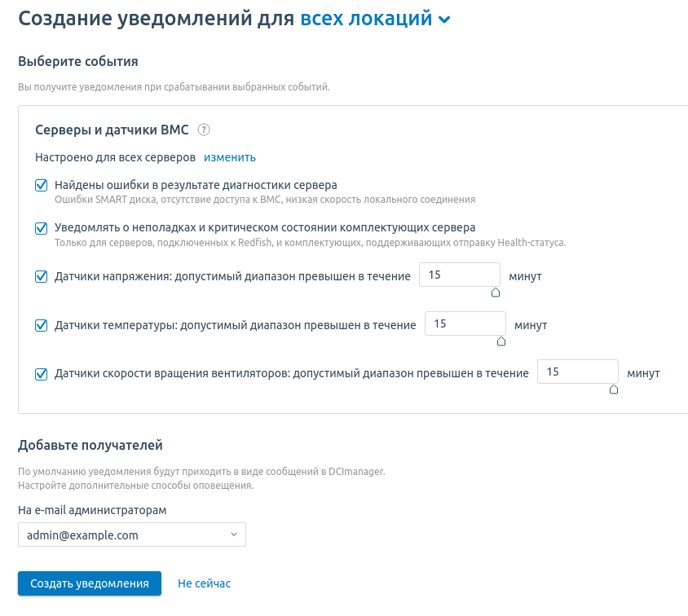Disable Датчики напряжения checkbox
The image size is (688, 616).
[x=42, y=277]
